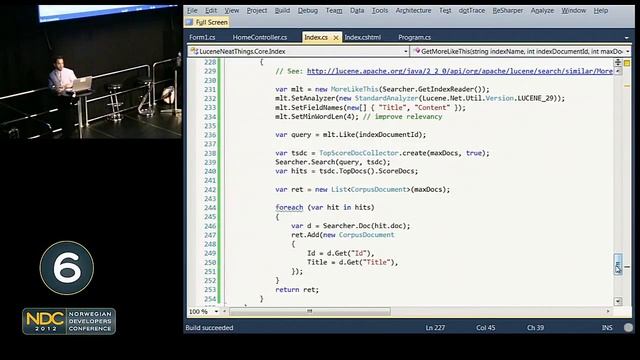Open the File menu
This screenshot has height=360, width=640.
tap(192, 11)
